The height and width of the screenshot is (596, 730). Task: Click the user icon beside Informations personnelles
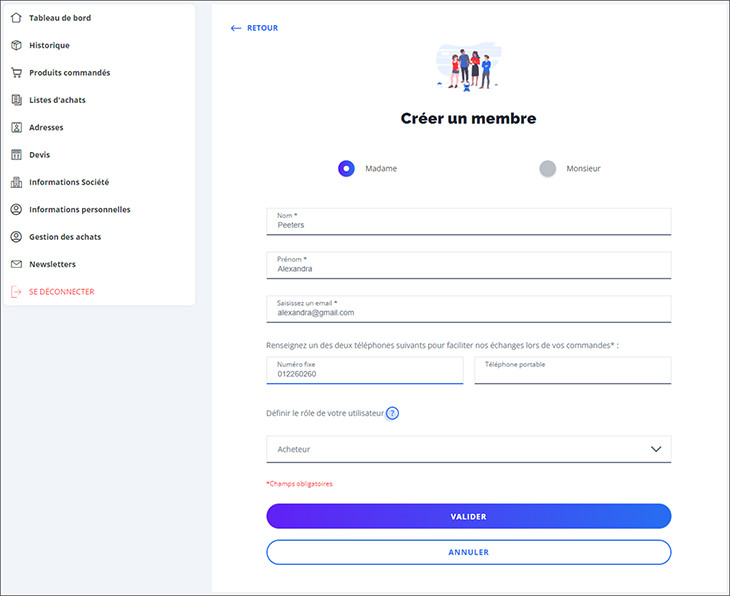coord(16,210)
